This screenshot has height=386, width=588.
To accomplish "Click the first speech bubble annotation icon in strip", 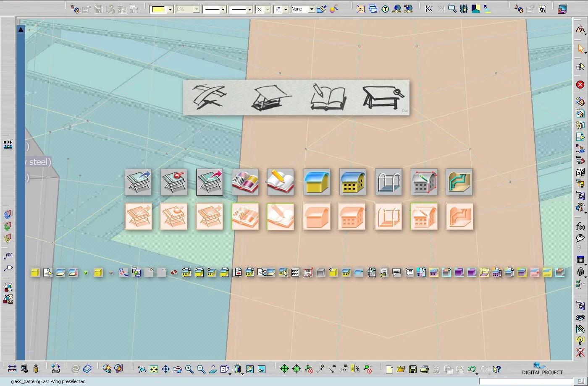I will click(x=396, y=273).
